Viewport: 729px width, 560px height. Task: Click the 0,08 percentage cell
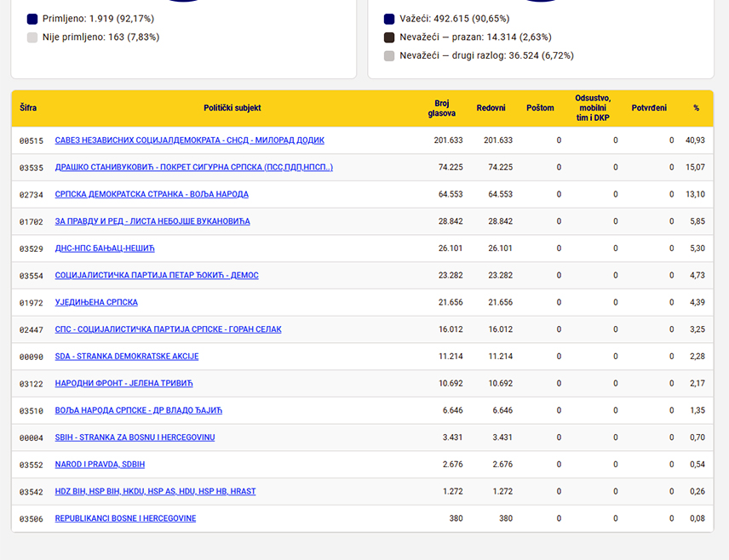coord(697,518)
